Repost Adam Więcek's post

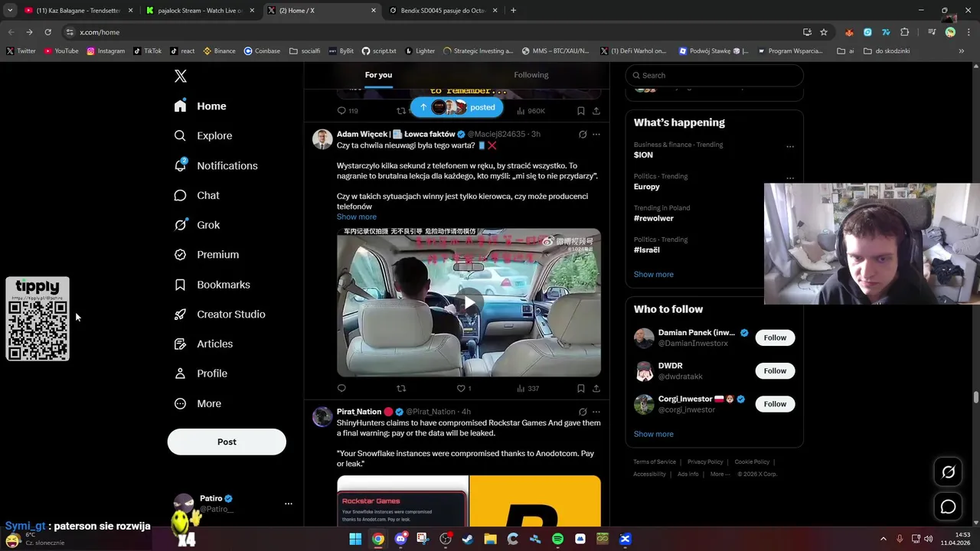point(401,388)
